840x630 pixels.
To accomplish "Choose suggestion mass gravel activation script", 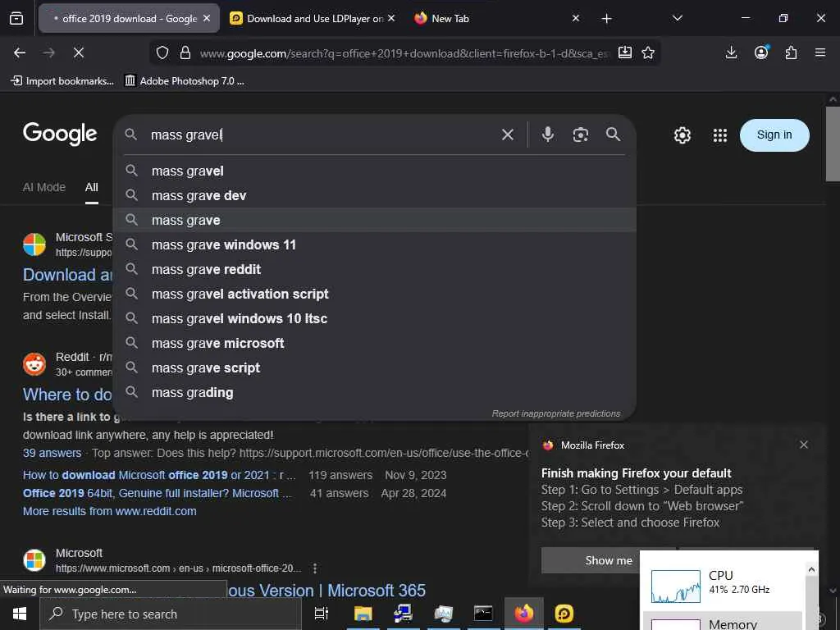I will click(375, 294).
